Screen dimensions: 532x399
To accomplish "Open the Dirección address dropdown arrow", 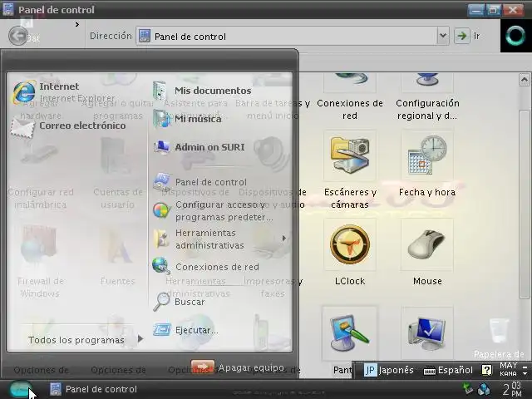I will (442, 35).
